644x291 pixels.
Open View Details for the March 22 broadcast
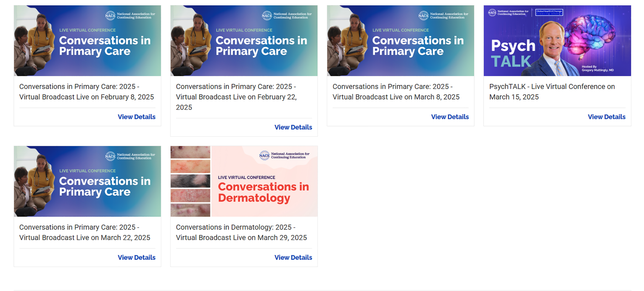point(136,257)
